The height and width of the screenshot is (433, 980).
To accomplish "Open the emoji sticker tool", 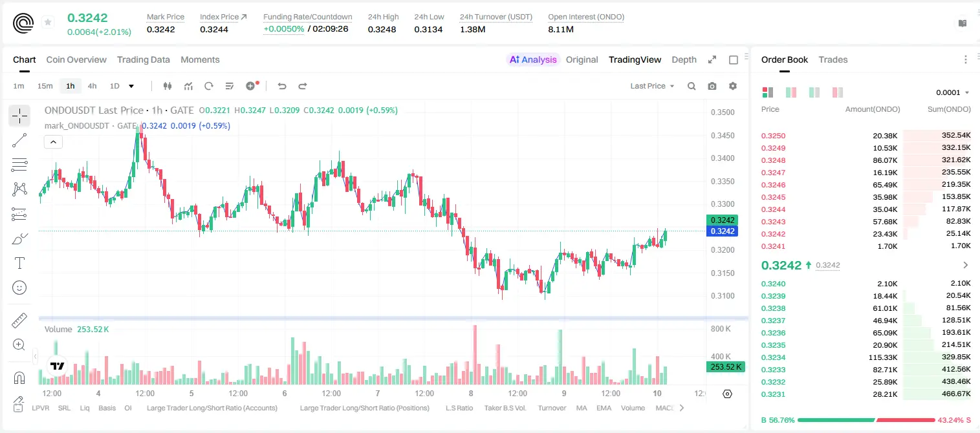I will [x=19, y=288].
